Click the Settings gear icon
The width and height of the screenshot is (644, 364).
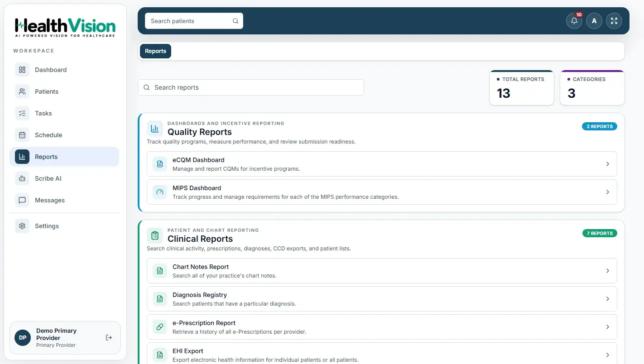(22, 226)
